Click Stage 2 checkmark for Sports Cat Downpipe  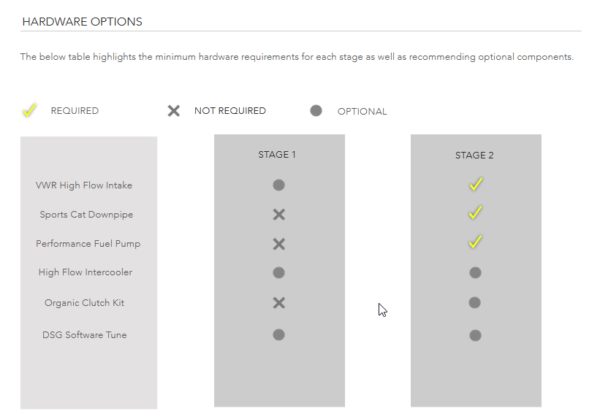[475, 213]
